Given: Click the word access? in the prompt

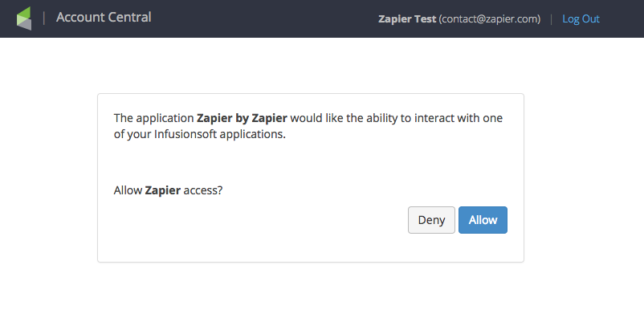Looking at the screenshot, I should click(203, 190).
